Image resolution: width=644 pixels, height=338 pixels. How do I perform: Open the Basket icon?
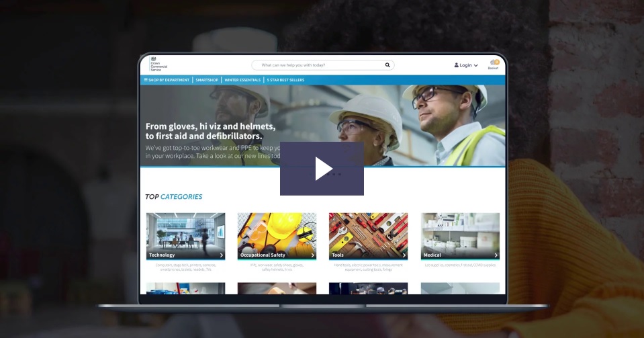(494, 64)
